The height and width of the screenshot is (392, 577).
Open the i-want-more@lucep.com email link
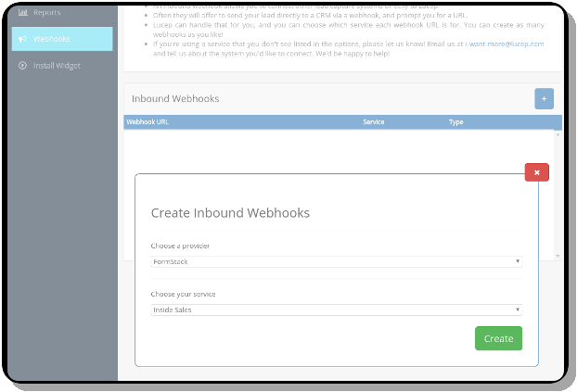point(505,44)
